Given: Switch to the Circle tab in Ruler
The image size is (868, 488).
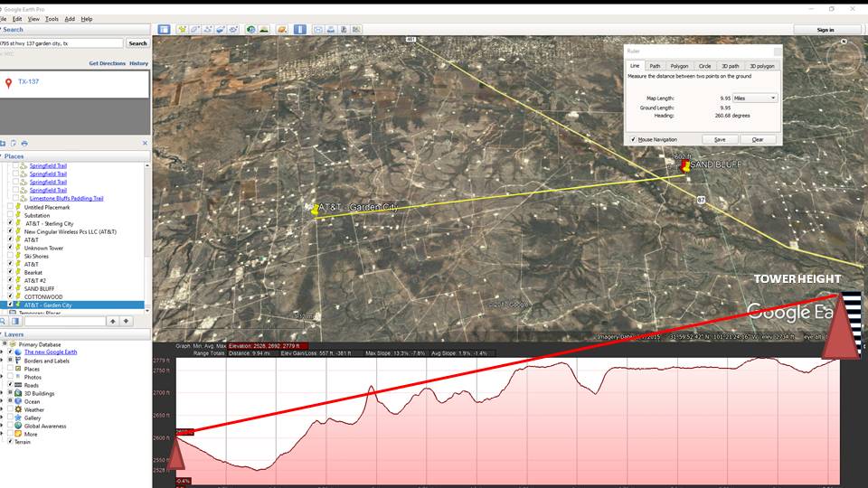Looking at the screenshot, I should (x=704, y=66).
